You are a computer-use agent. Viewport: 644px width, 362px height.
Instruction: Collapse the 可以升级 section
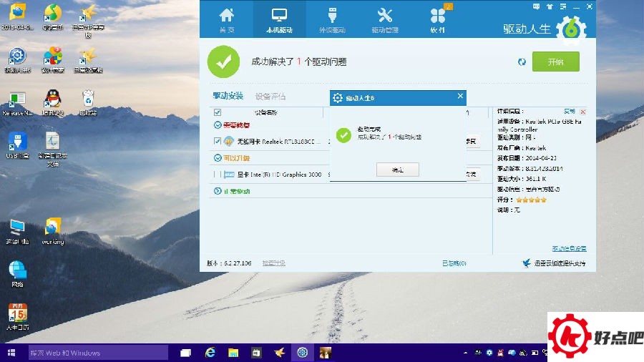(218, 157)
